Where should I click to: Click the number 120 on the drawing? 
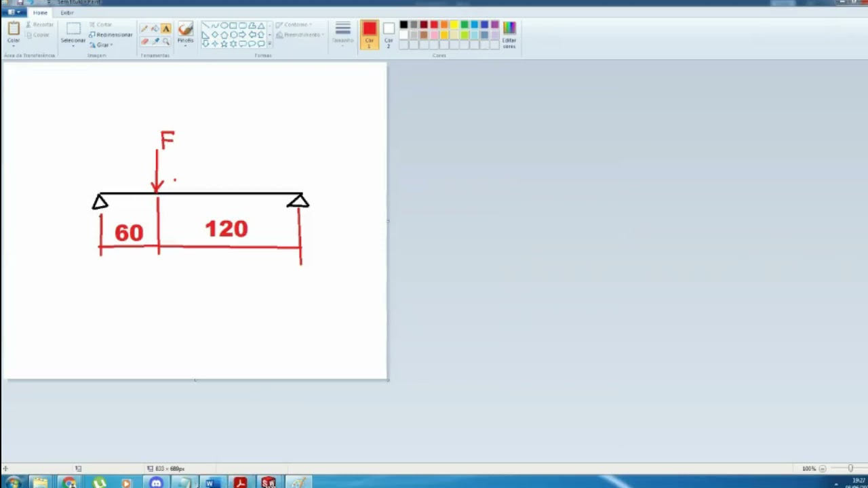tap(226, 228)
